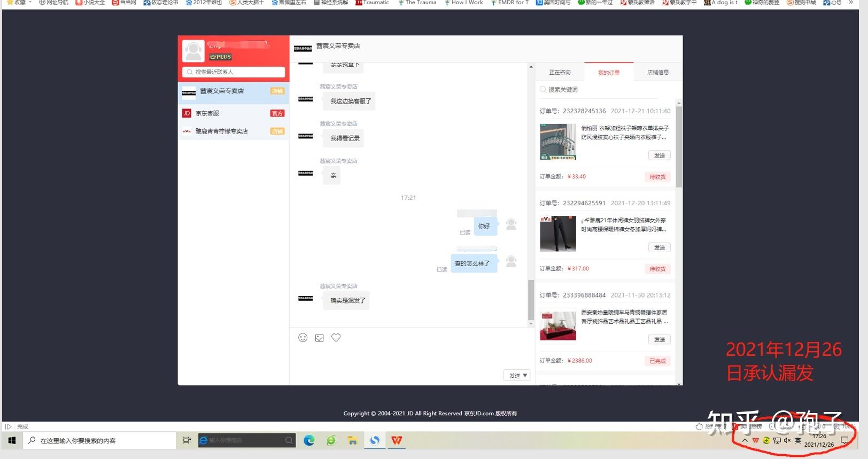Expand more bookmarks chevron
Screen dimensions: 868x459
pos(851,3)
